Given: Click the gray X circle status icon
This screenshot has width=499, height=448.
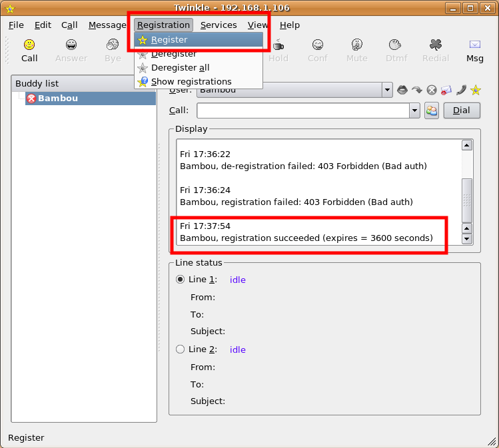Looking at the screenshot, I should (x=432, y=91).
